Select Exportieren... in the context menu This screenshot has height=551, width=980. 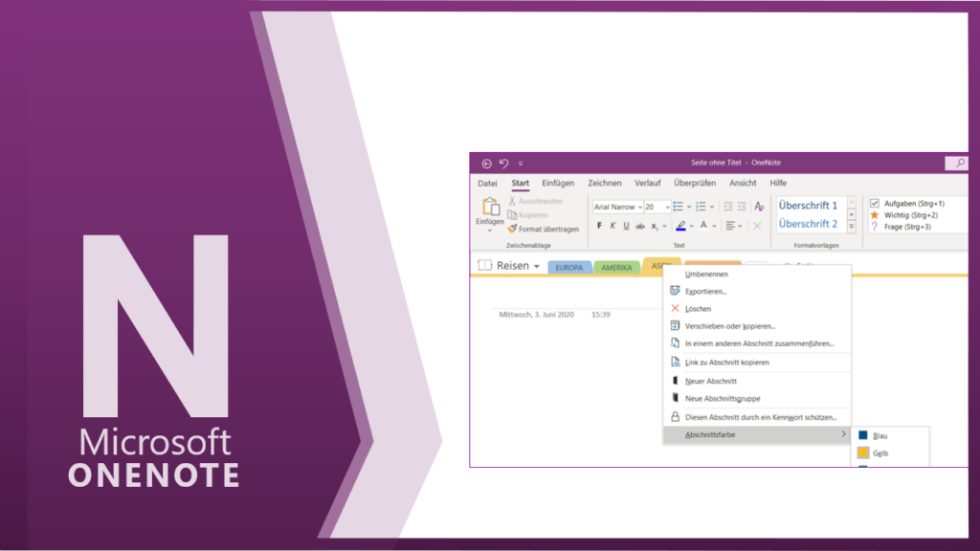tap(705, 291)
